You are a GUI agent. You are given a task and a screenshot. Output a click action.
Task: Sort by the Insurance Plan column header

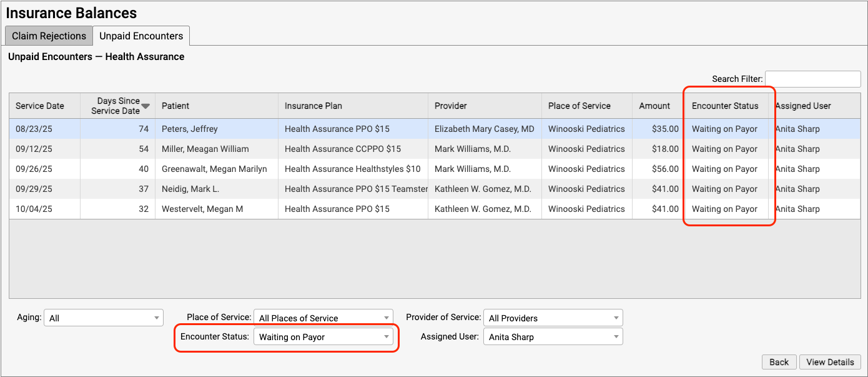(313, 106)
